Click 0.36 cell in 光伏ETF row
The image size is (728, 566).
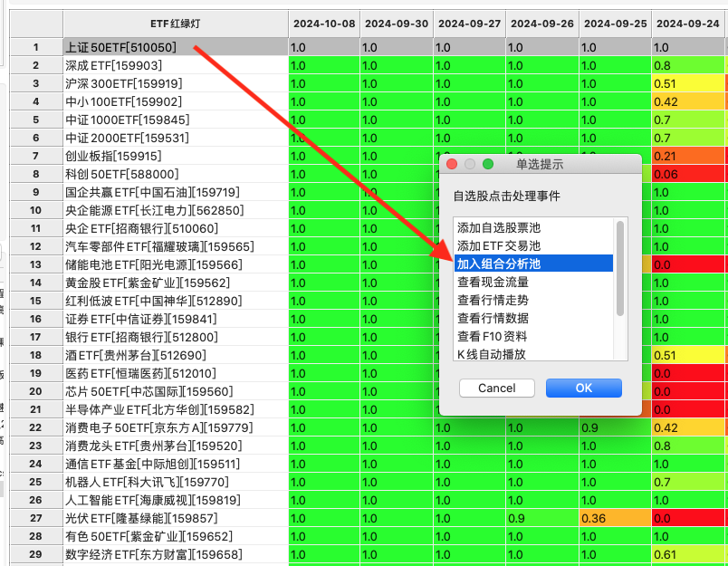(x=615, y=518)
